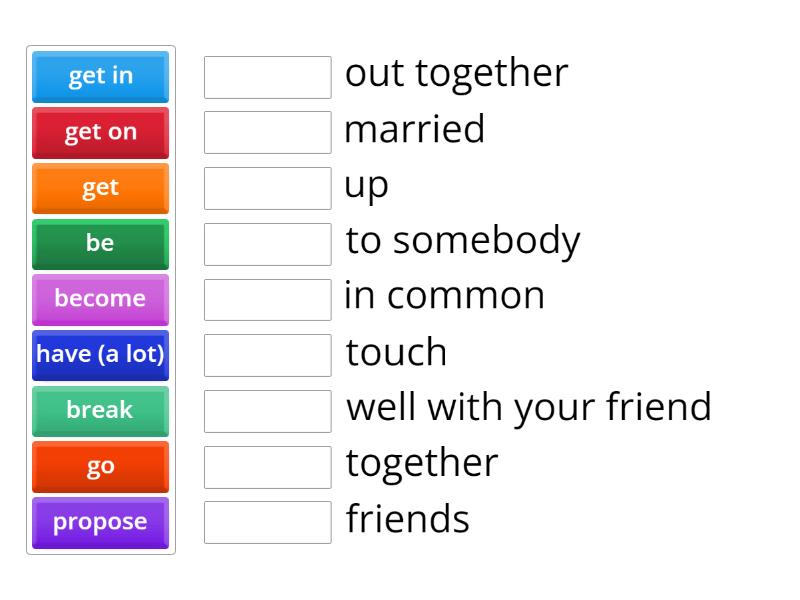Click the orange 'get' tile

click(99, 188)
